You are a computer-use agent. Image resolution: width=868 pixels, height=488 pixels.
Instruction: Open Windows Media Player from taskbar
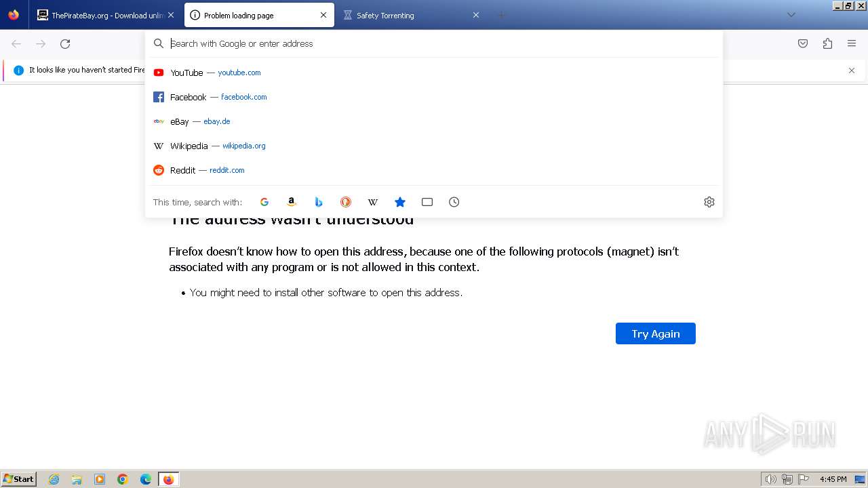(x=100, y=479)
